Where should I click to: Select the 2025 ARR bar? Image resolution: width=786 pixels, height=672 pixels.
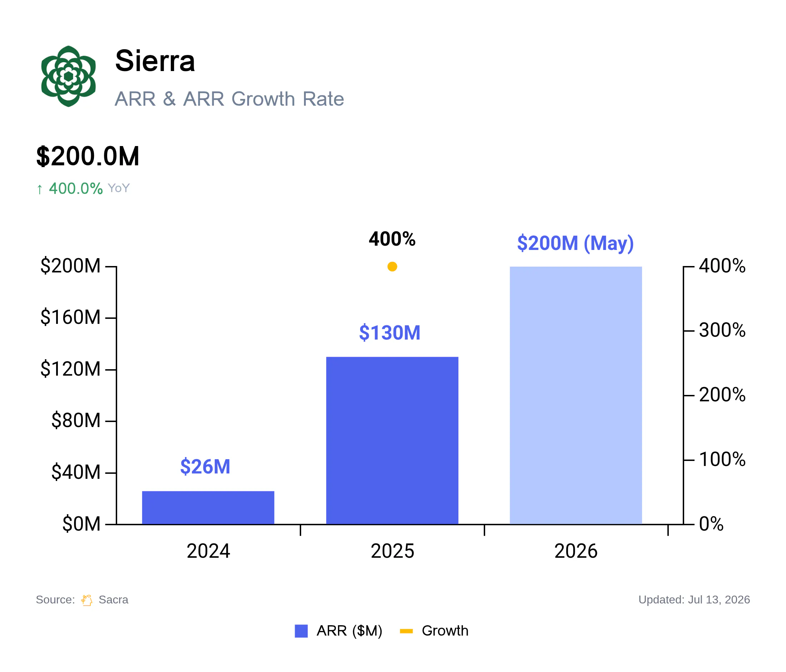(392, 440)
